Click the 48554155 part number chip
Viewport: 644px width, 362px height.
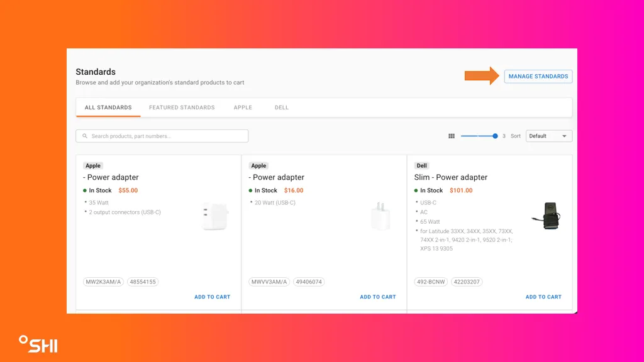[143, 282]
